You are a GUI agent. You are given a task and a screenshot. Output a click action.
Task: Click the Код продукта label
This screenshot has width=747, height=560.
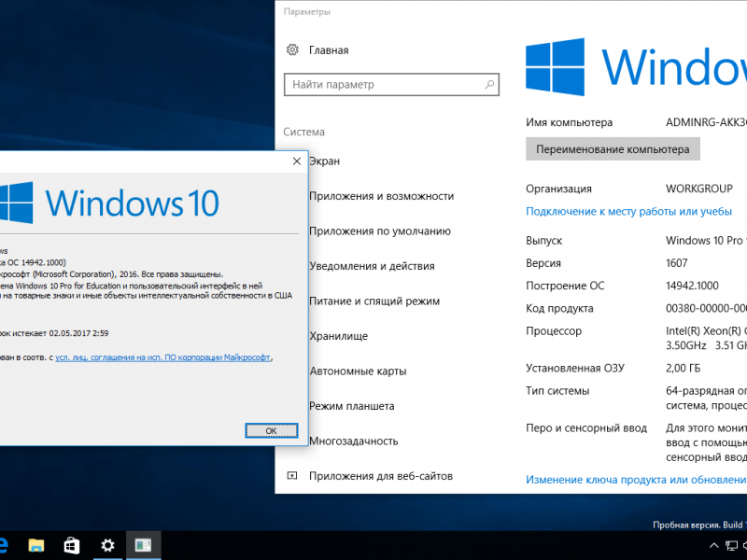[559, 308]
